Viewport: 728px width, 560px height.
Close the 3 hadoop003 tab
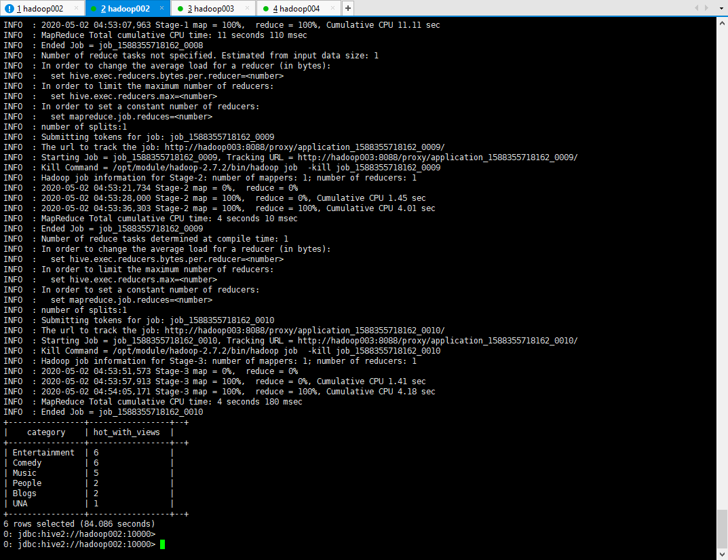click(x=247, y=8)
